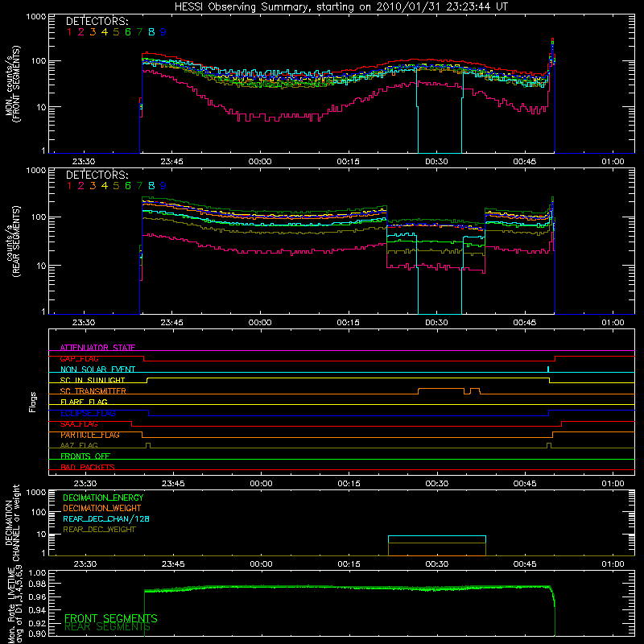
Task: Click detector number 7 in the front segments legend
Action: coord(139,32)
